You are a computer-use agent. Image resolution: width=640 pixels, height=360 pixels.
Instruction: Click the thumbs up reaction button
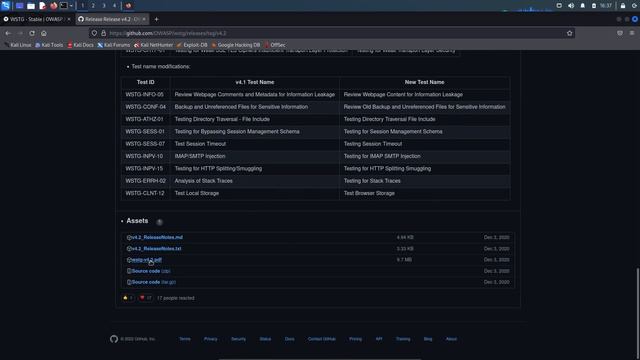click(x=128, y=298)
